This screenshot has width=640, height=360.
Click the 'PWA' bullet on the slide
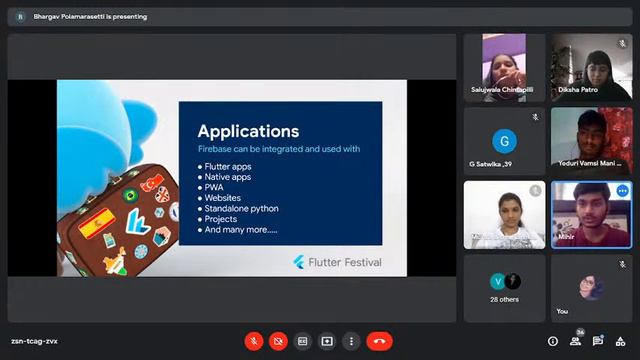214,187
